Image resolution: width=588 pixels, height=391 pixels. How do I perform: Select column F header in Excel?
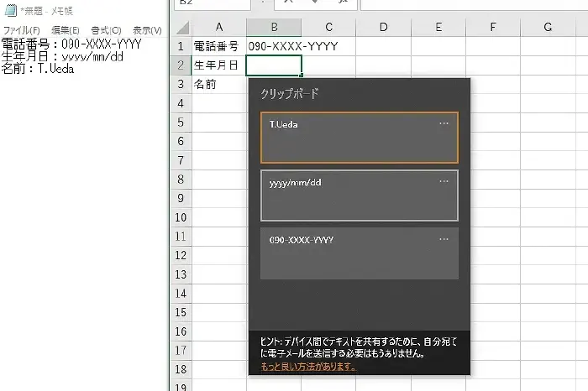point(493,28)
